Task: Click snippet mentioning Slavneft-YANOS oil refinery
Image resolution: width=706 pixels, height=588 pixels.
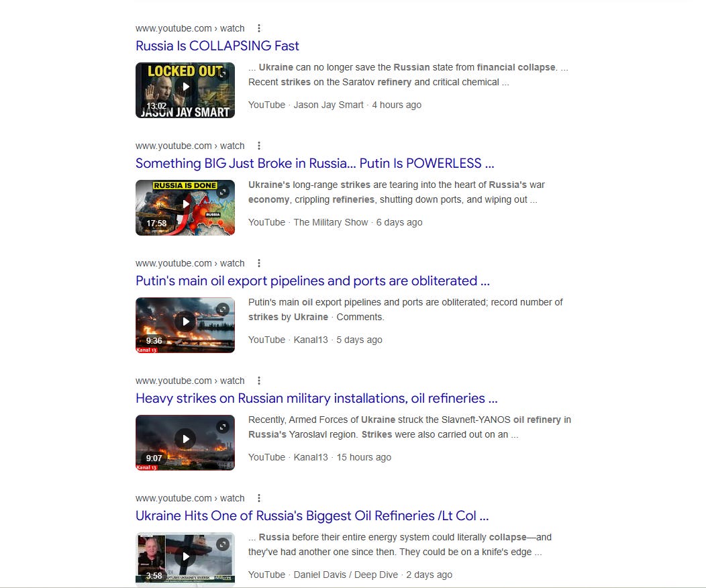Action: click(x=409, y=428)
